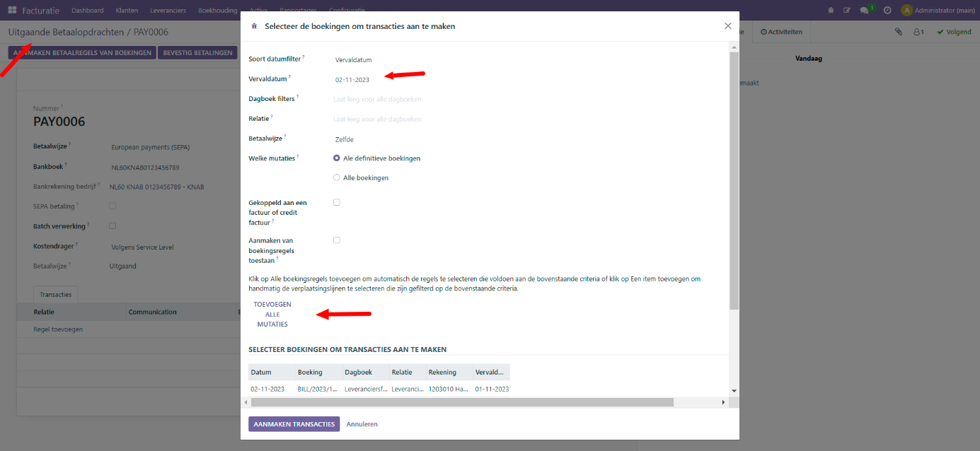Click the followers person icon
Viewport: 980px width, 451px height.
pos(918,32)
